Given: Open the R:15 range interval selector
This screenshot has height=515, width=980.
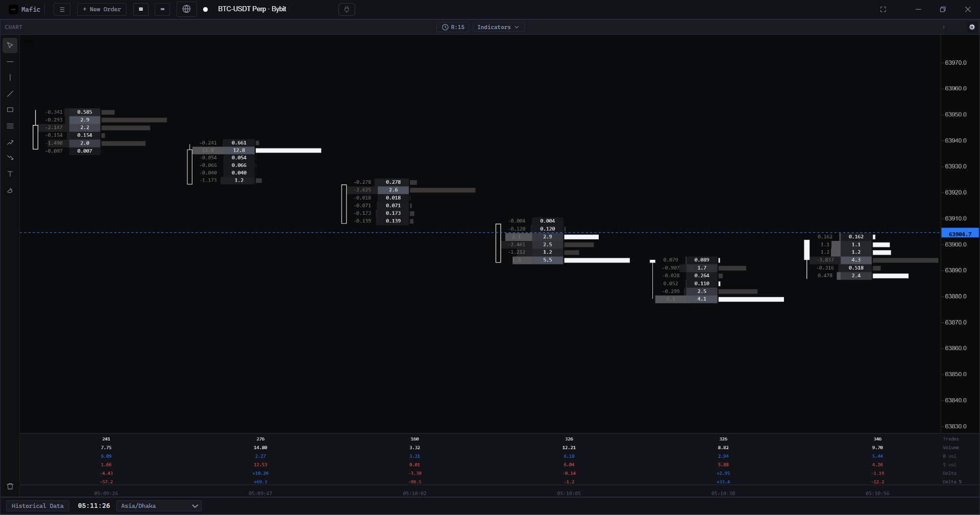Looking at the screenshot, I should pos(453,27).
